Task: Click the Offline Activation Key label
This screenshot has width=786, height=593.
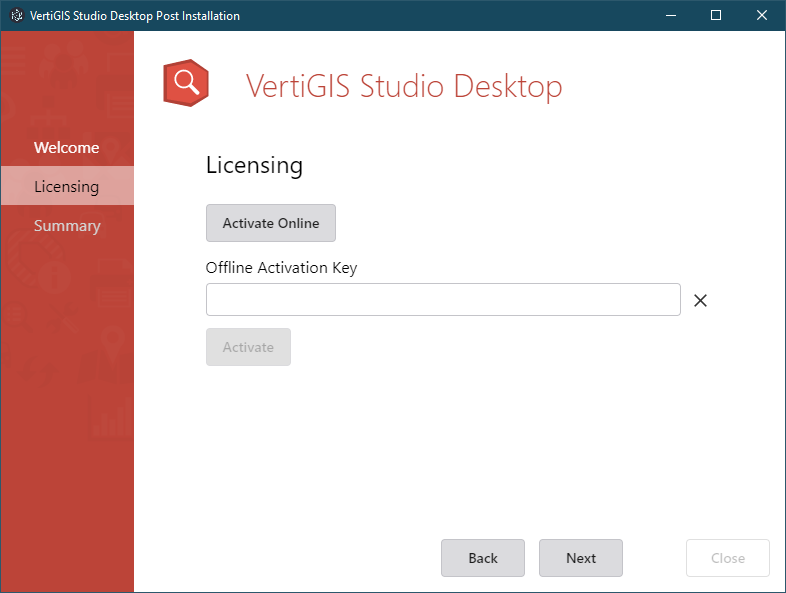Action: point(281,268)
